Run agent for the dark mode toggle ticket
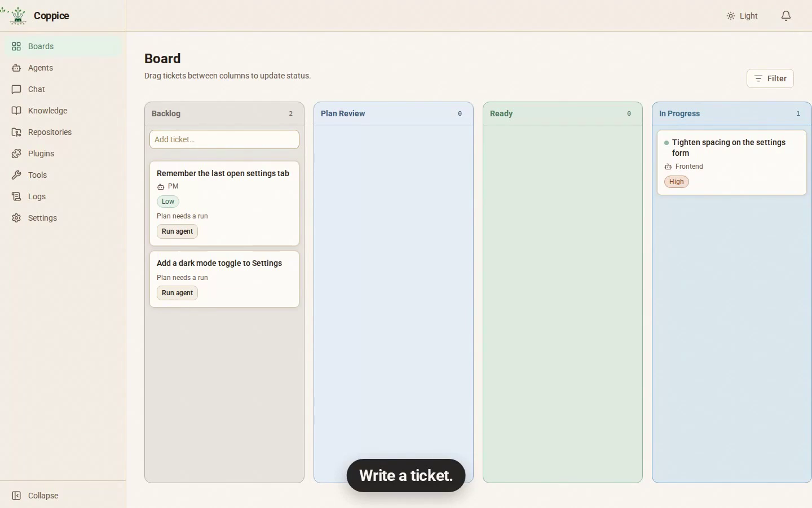The height and width of the screenshot is (508, 812). (x=177, y=293)
